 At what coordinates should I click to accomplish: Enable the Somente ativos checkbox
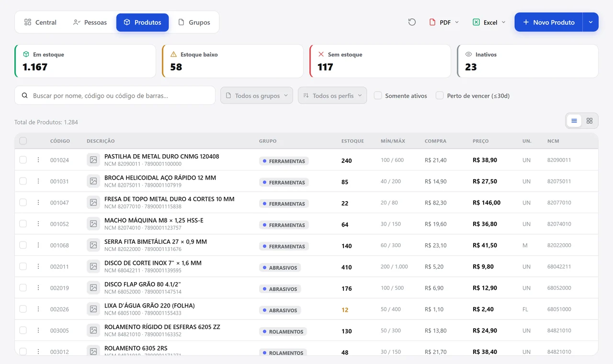(378, 95)
